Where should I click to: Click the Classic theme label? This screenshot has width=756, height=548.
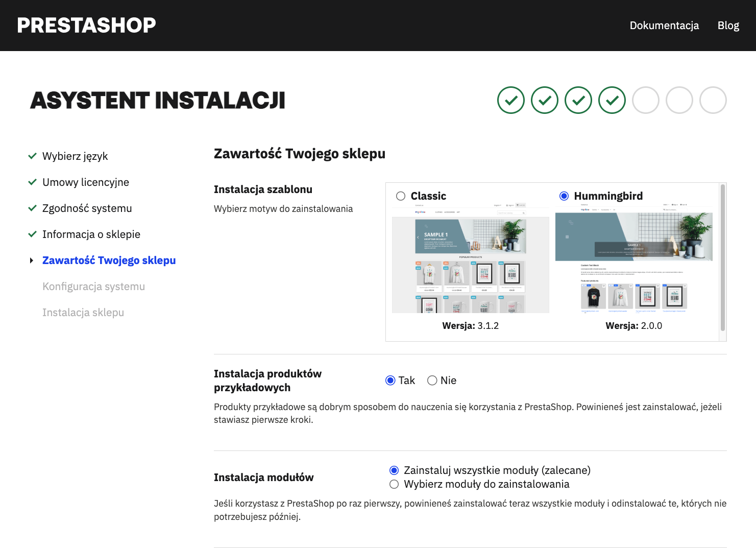tap(428, 196)
